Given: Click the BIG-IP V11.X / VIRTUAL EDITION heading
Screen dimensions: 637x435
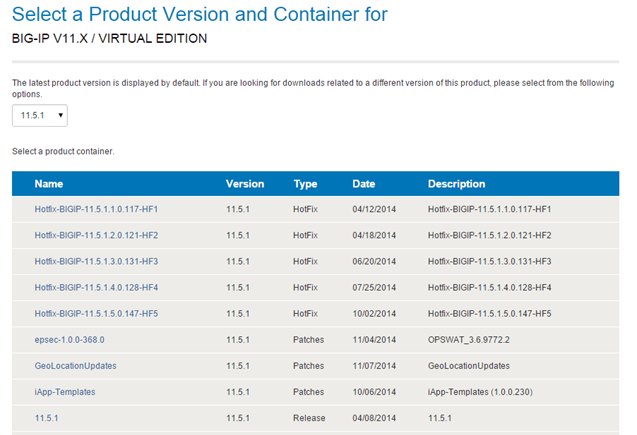Looking at the screenshot, I should click(x=109, y=39).
